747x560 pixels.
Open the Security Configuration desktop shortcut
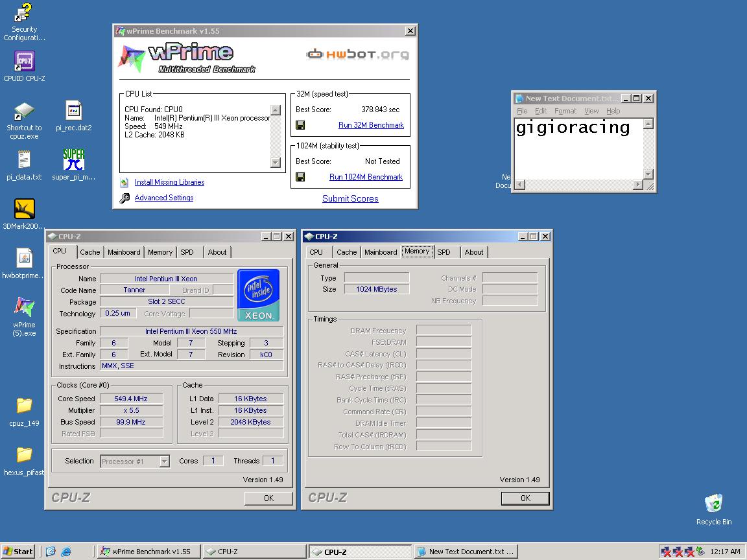tap(24, 22)
